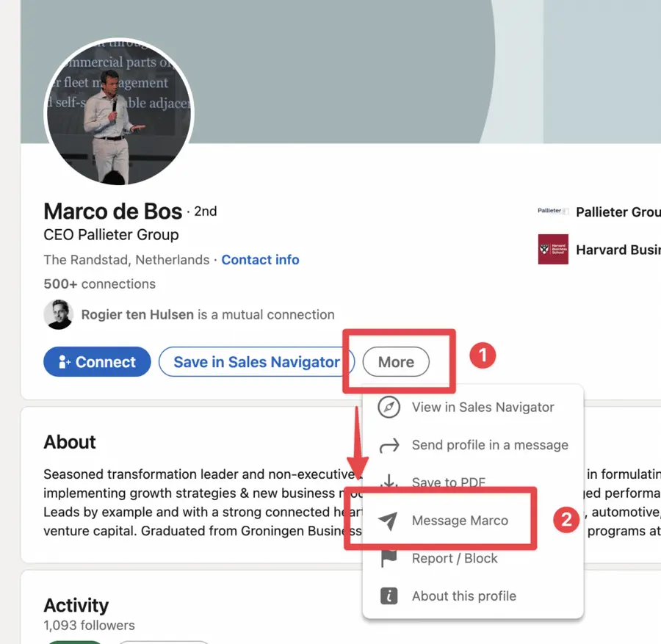Click Marco de Bos's profile photo
Screen dimensions: 661x644
[119, 112]
